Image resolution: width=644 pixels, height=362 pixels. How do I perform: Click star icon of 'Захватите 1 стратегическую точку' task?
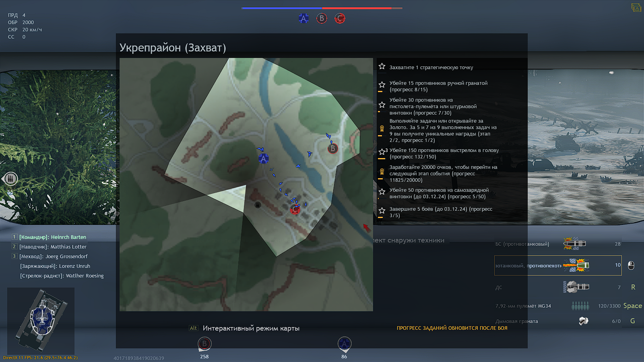pyautogui.click(x=382, y=66)
